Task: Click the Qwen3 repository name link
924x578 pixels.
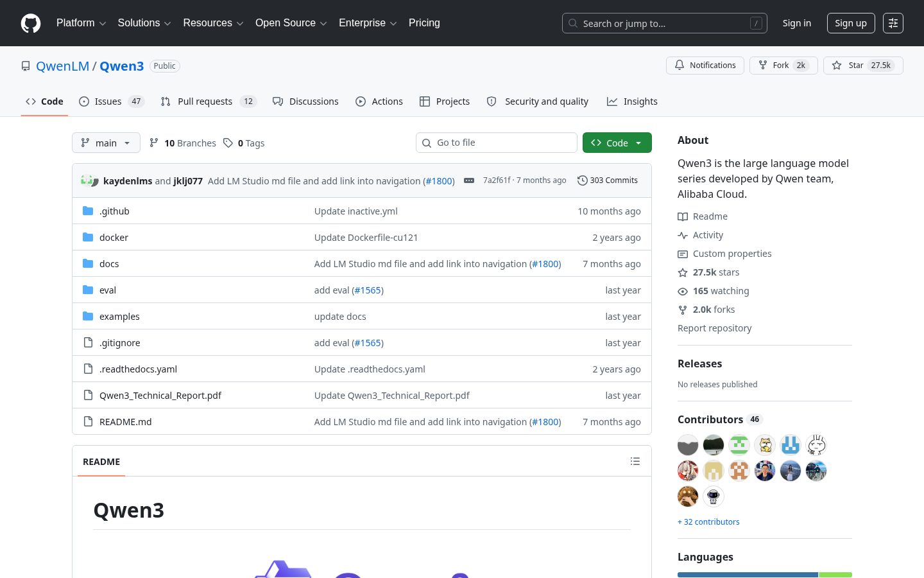Action: [122, 66]
